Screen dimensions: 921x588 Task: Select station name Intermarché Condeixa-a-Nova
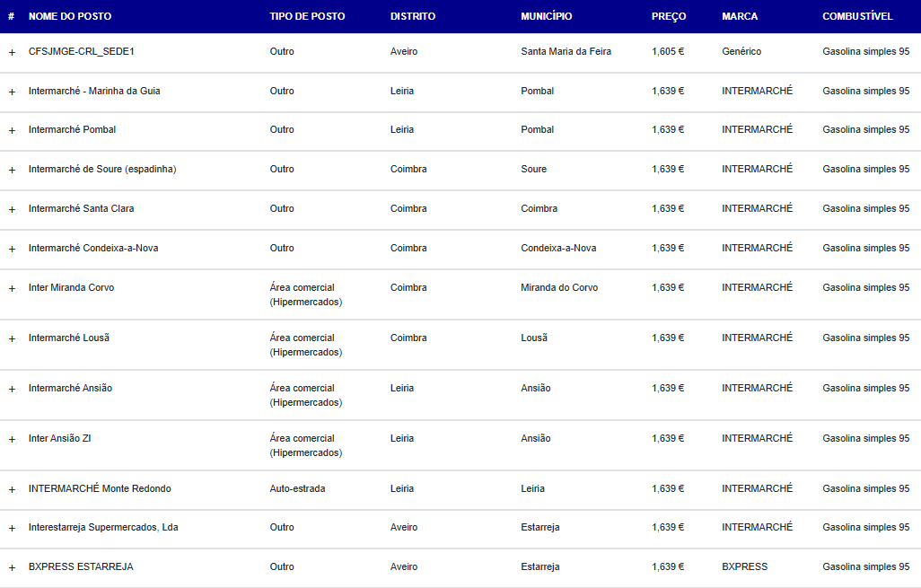coord(93,248)
